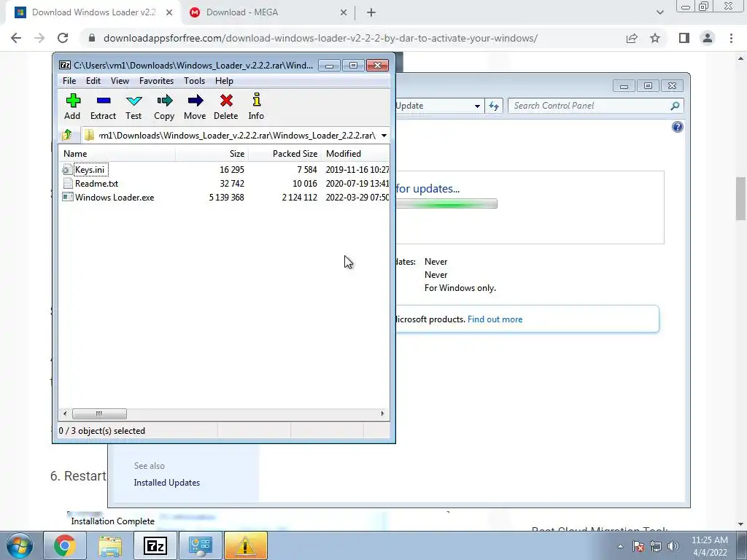
Task: Click the red Delete icon in 7-Zip
Action: click(x=226, y=101)
